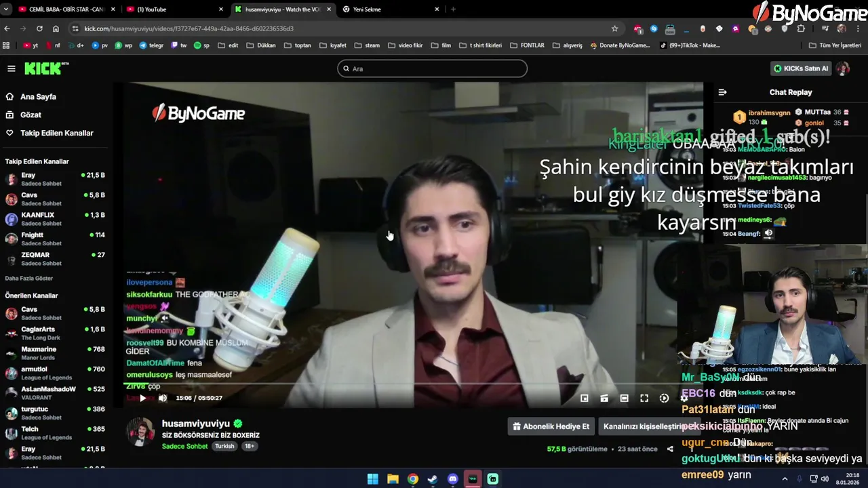Screen dimensions: 868x488
Task: Open the video settings gear
Action: (684, 399)
